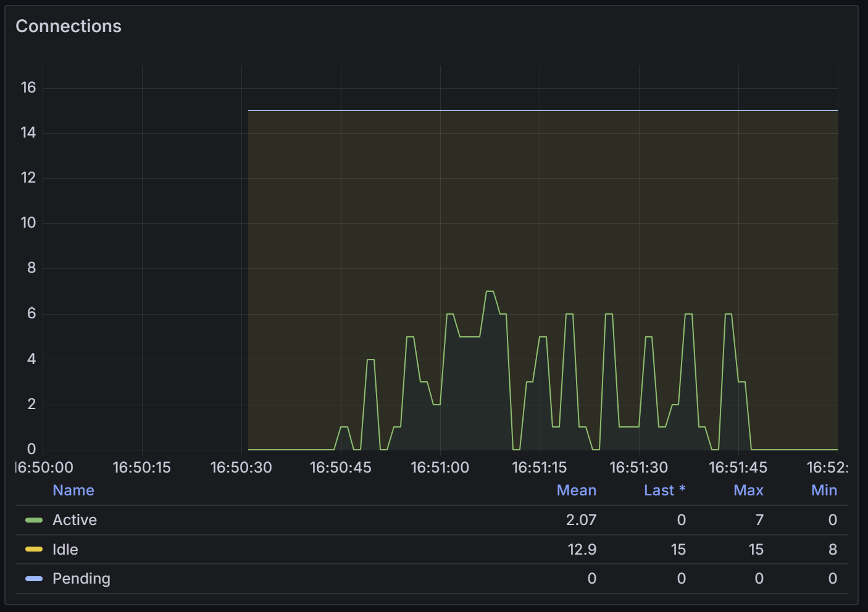Screen dimensions: 868x612
Task: Click the 16 label on the y-axis
Action: 28,88
